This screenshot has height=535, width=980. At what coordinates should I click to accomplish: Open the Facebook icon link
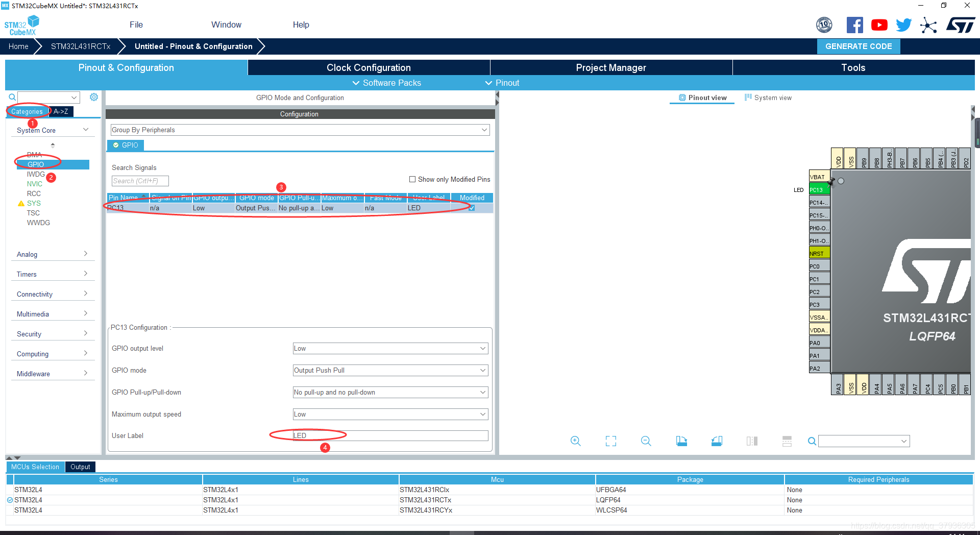(854, 25)
